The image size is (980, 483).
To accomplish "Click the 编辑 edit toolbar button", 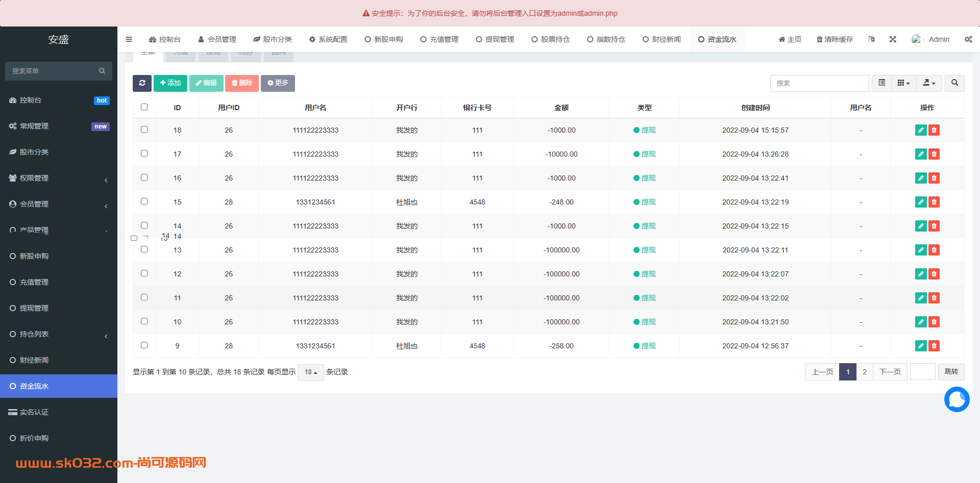I will 206,83.
